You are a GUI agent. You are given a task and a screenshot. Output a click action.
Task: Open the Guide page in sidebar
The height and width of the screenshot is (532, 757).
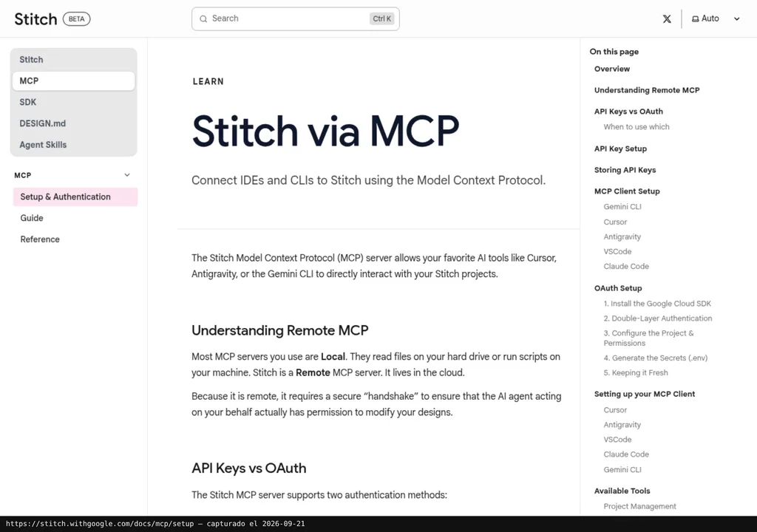[75, 218]
